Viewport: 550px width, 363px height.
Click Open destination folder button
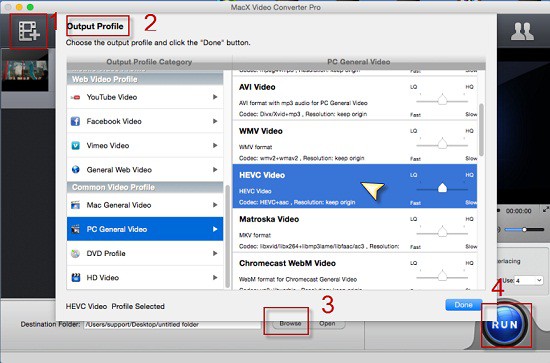coord(327,323)
